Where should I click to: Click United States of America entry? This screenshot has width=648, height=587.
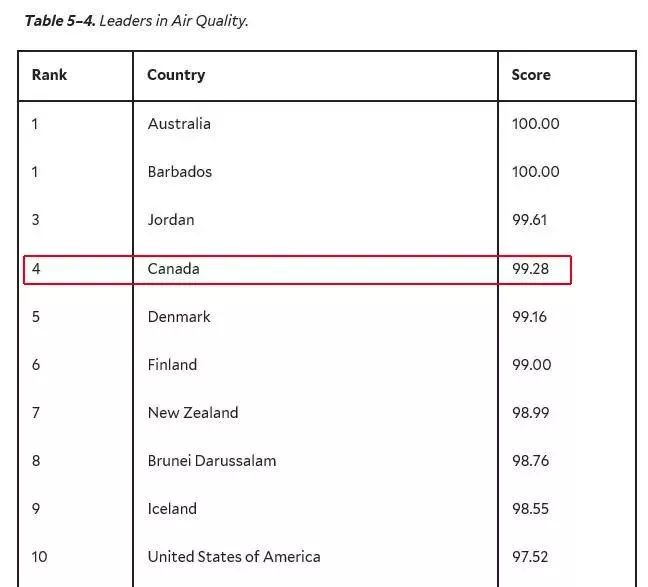point(234,556)
